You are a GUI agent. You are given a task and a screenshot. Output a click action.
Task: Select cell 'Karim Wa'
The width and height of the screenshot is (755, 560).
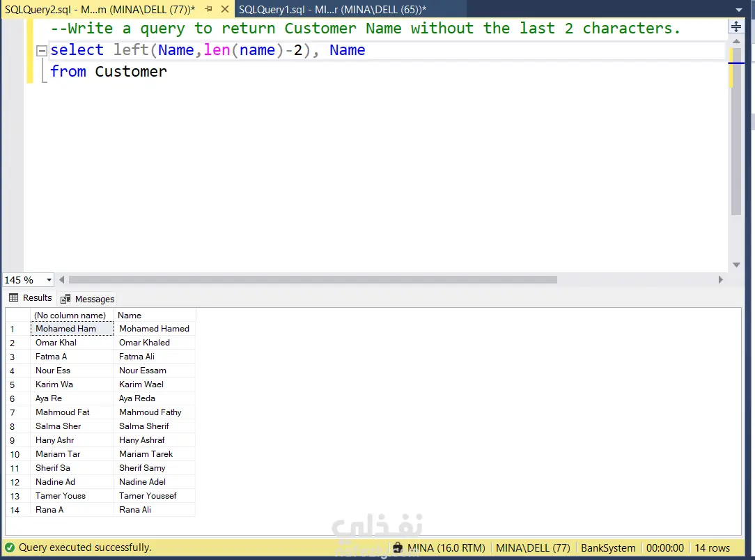(x=72, y=384)
